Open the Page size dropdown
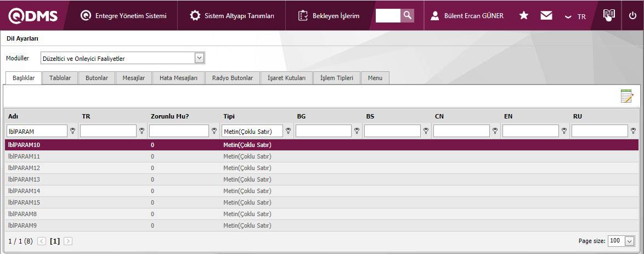 point(629,241)
